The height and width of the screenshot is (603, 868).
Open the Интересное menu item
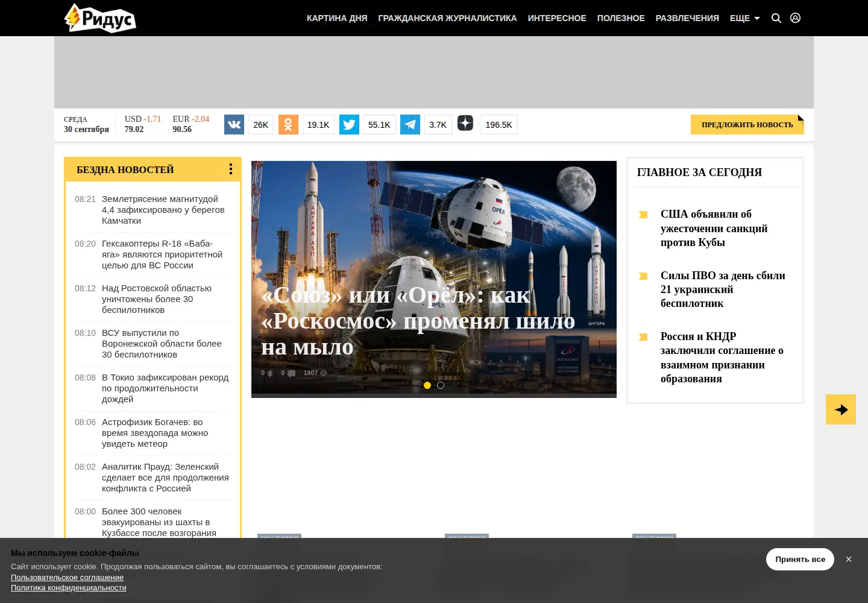(x=557, y=18)
